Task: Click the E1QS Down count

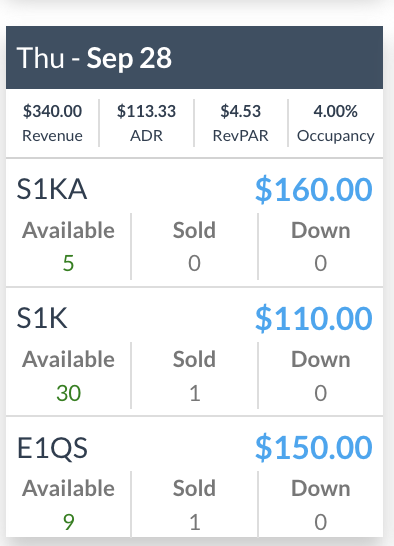Action: point(320,522)
